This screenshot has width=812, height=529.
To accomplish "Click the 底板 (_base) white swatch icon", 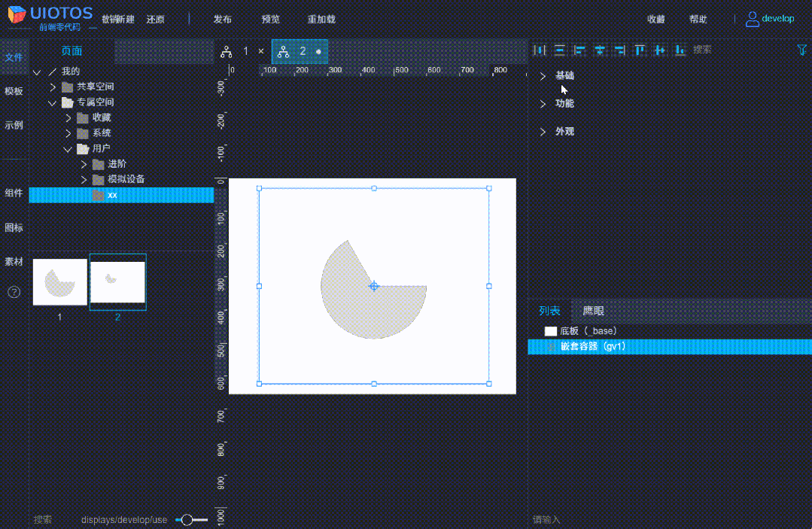I will [550, 331].
